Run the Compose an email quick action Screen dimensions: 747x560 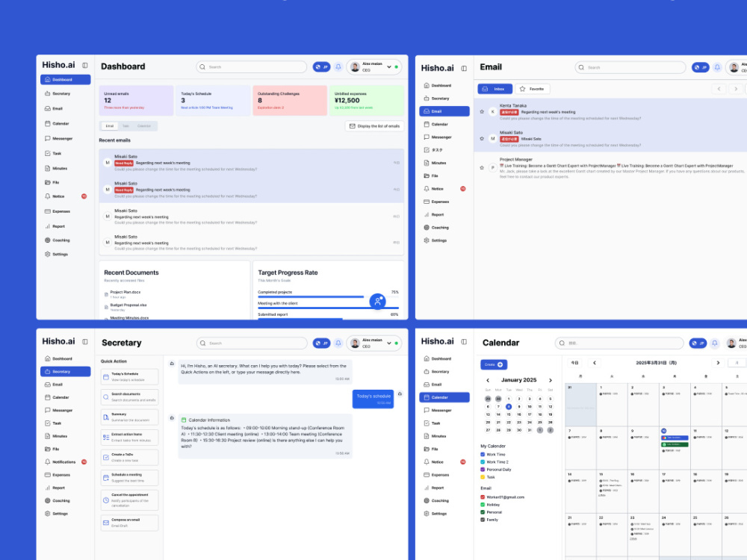click(129, 523)
